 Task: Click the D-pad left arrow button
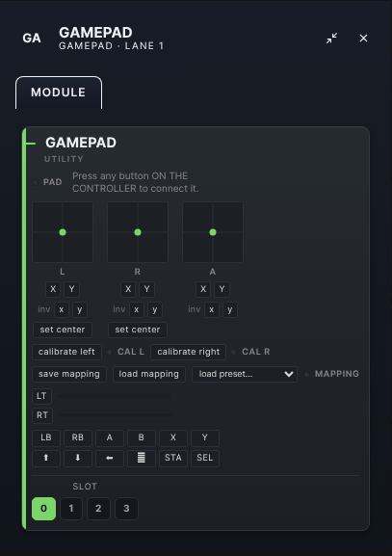[110, 458]
